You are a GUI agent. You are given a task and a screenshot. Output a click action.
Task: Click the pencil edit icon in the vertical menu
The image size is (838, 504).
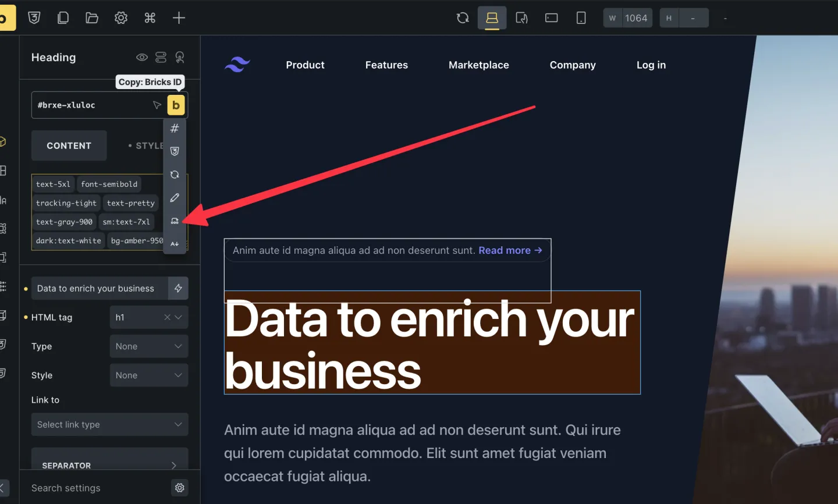pyautogui.click(x=175, y=198)
